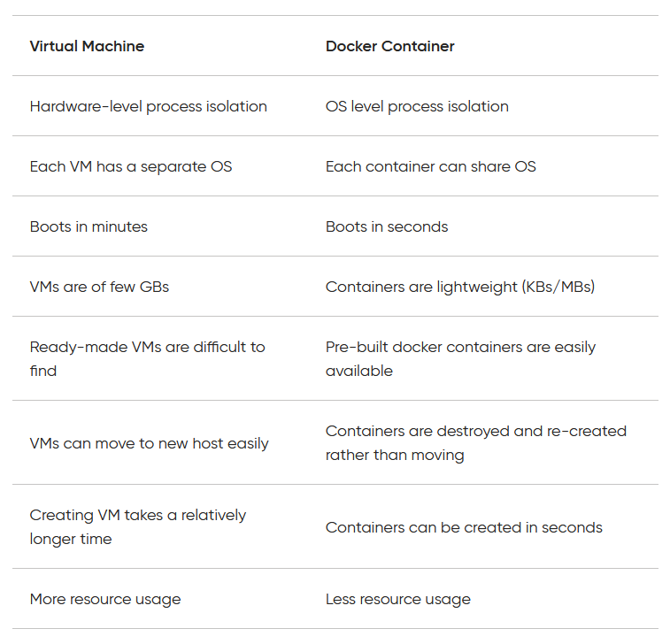
Task: Select "Creating VM takes a relatively longer time"
Action: point(137,526)
